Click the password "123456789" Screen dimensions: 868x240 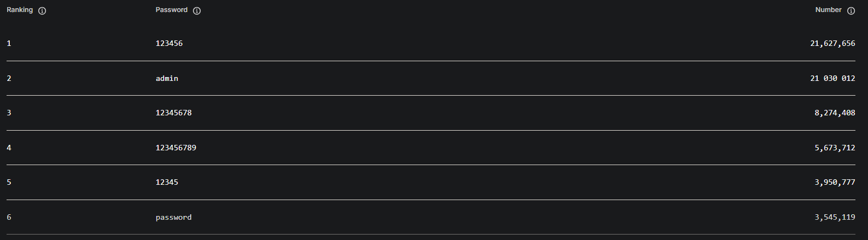point(175,148)
